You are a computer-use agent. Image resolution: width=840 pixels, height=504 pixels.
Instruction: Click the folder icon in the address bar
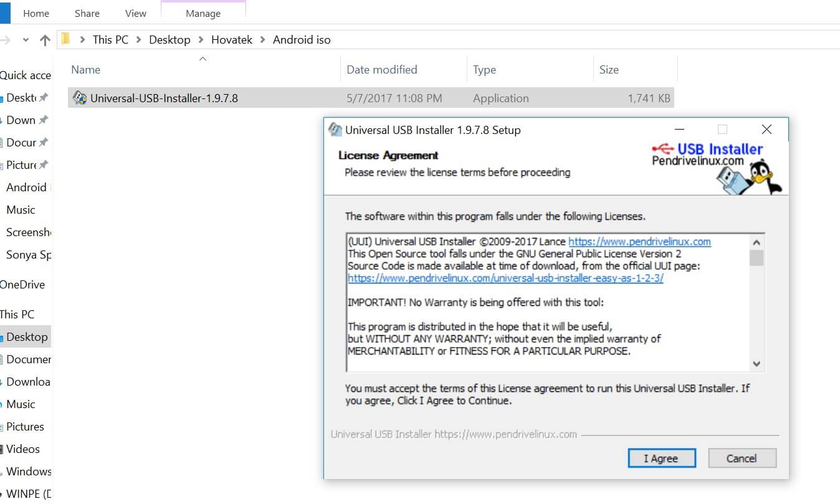click(x=65, y=39)
